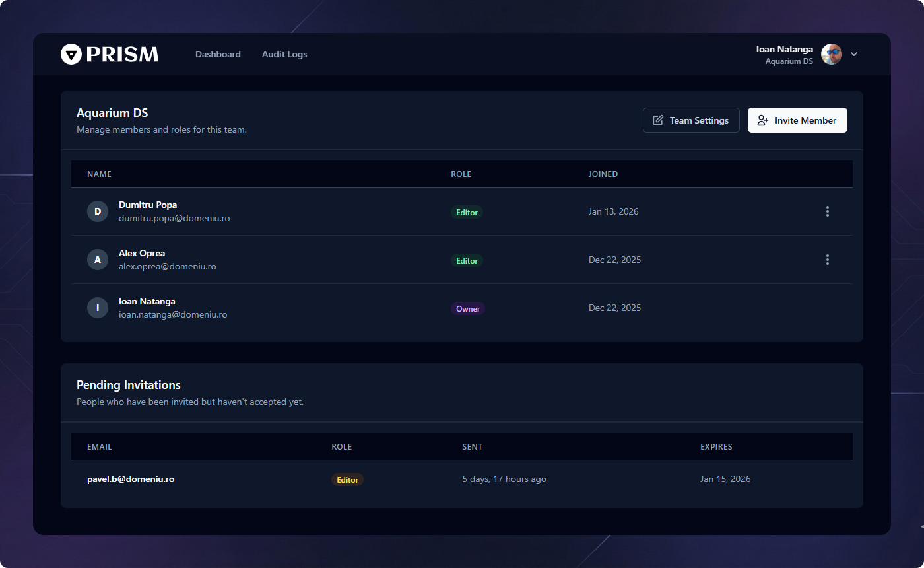Click the Invite Member button
This screenshot has height=568, width=924.
coord(797,120)
